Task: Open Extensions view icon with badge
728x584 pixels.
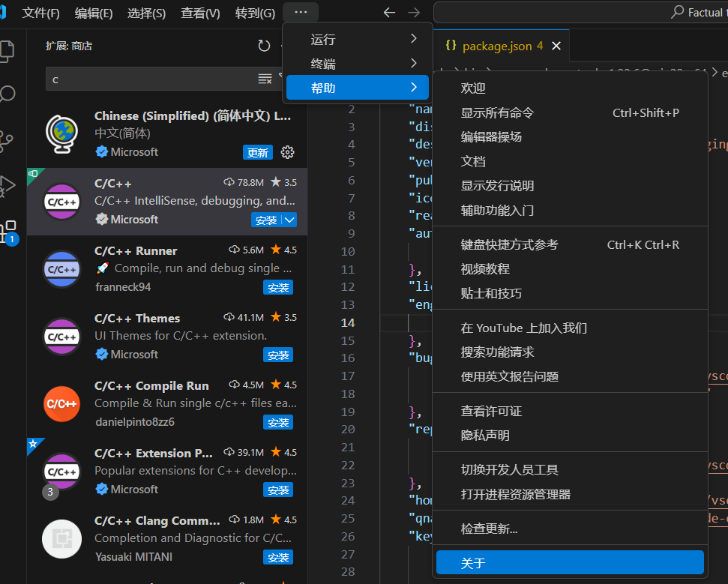Action: tap(8, 232)
